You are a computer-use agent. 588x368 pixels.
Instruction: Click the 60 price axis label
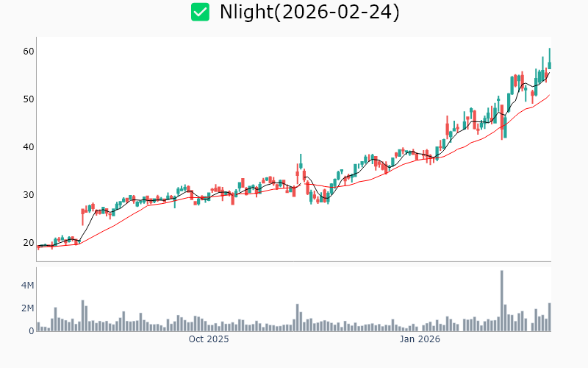point(29,52)
